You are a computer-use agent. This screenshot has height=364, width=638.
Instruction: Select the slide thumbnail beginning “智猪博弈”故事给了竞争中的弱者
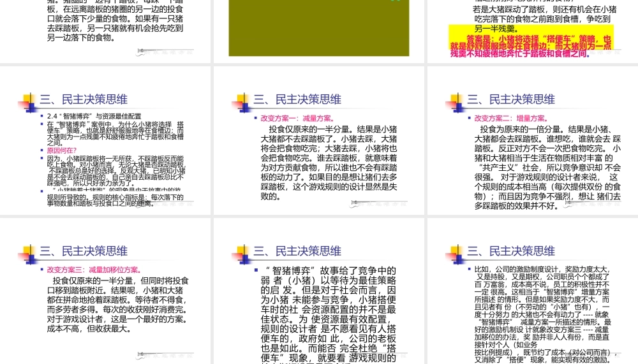click(x=319, y=291)
